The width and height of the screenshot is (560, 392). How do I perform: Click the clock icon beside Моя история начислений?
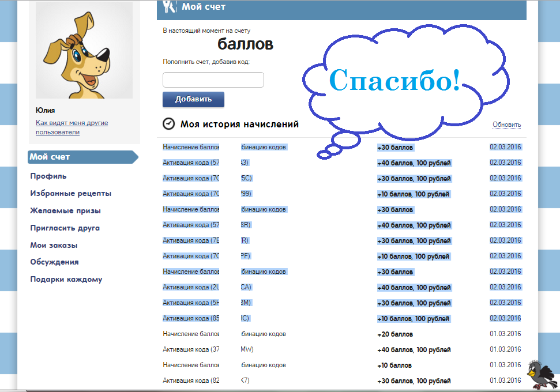pos(167,123)
